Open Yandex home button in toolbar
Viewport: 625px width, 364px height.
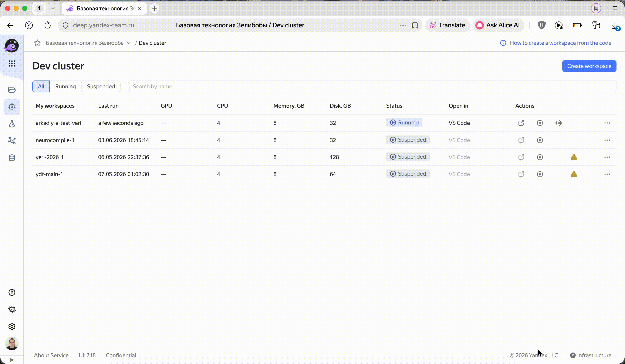(29, 25)
